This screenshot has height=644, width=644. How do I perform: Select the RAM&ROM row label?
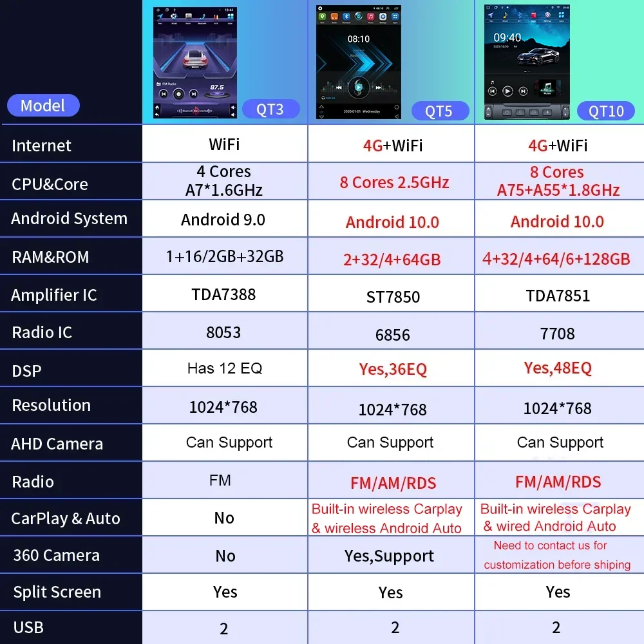[x=50, y=257]
